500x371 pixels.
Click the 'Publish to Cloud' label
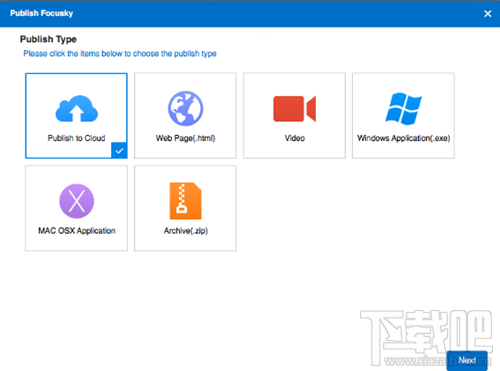76,138
